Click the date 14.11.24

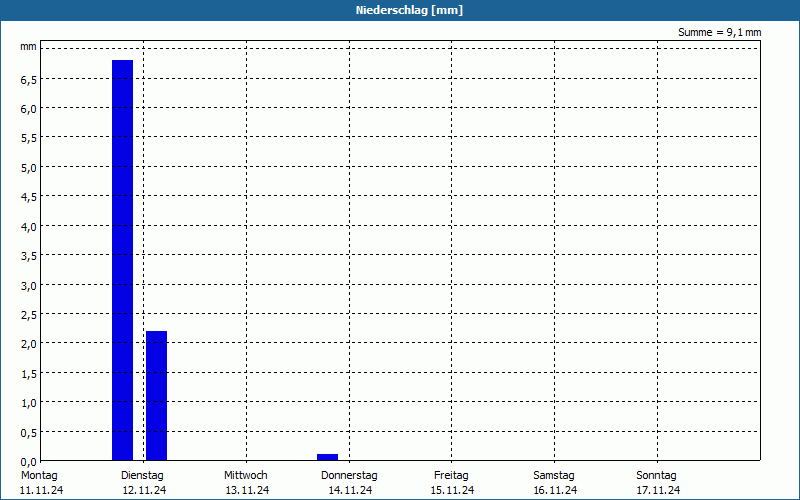(x=351, y=490)
